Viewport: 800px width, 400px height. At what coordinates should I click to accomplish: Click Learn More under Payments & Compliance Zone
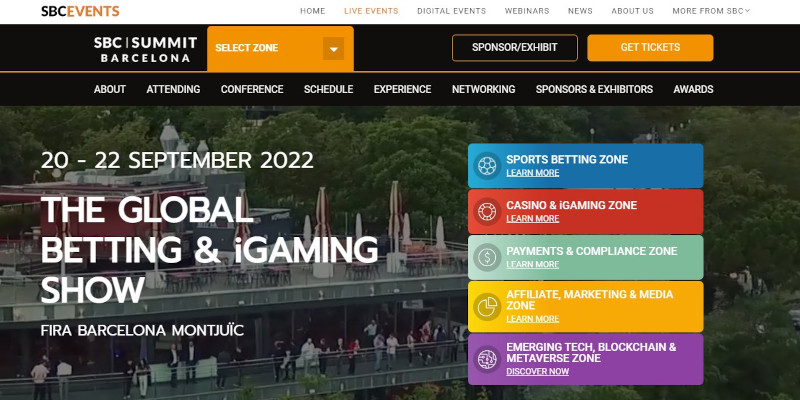click(x=533, y=264)
